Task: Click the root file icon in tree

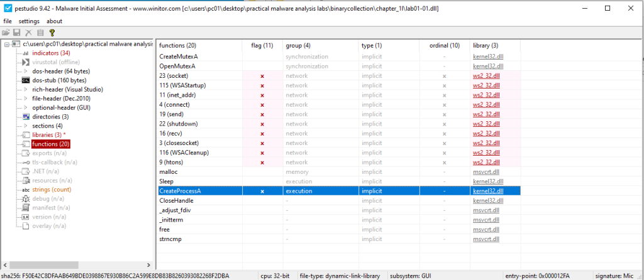Action: pyautogui.click(x=17, y=44)
